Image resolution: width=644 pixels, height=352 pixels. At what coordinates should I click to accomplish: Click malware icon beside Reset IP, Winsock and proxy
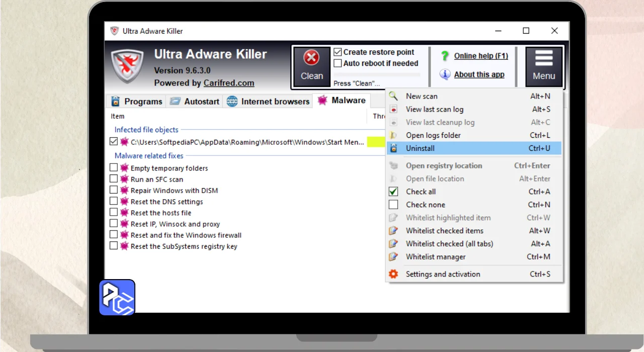[x=124, y=223]
